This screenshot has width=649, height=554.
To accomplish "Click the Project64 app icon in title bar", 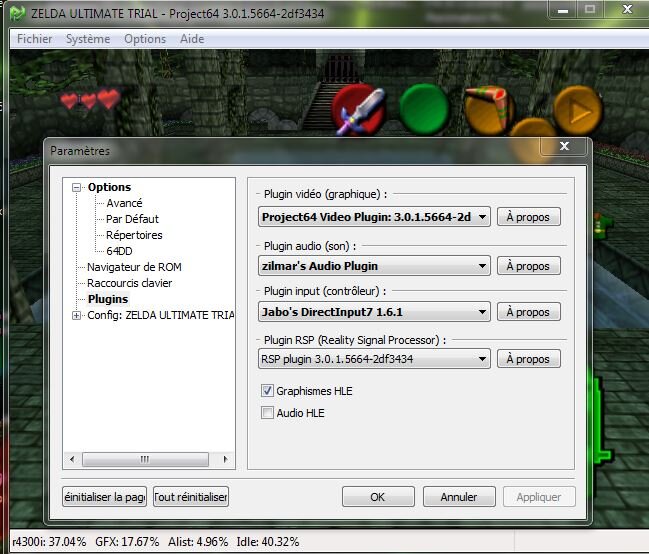I will (x=17, y=13).
